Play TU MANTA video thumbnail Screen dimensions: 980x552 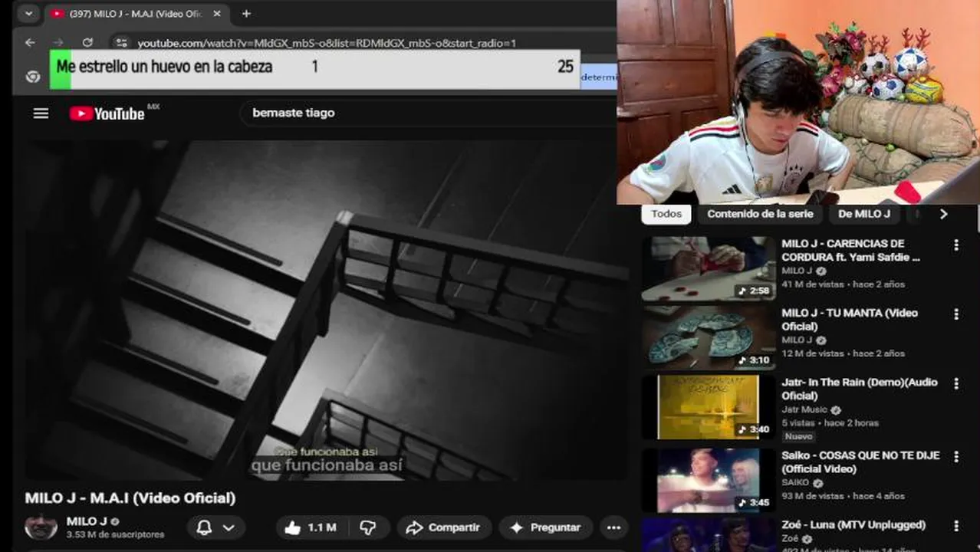709,338
